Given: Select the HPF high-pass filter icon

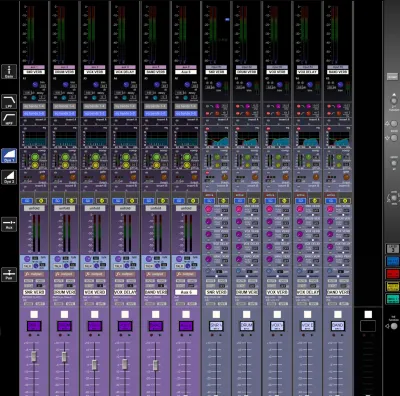Looking at the screenshot, I should [9, 119].
